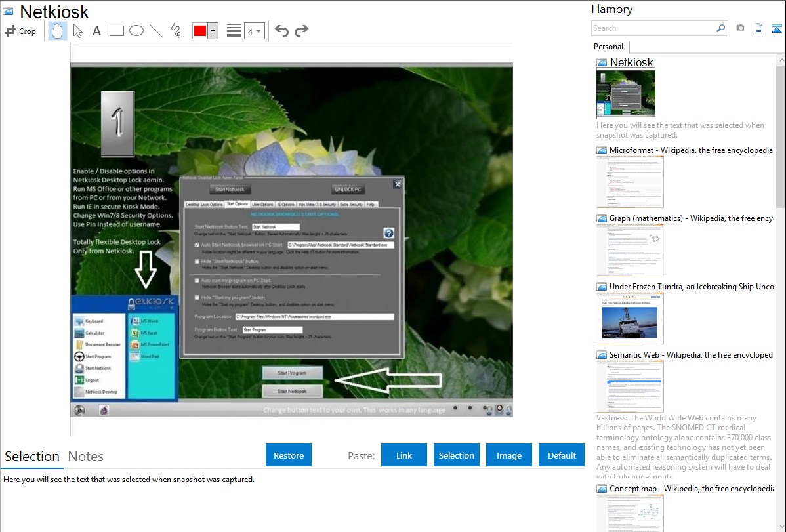Click the icon beside Graph (mathematics) entry
Viewport: 786px width, 532px height.
(x=602, y=218)
